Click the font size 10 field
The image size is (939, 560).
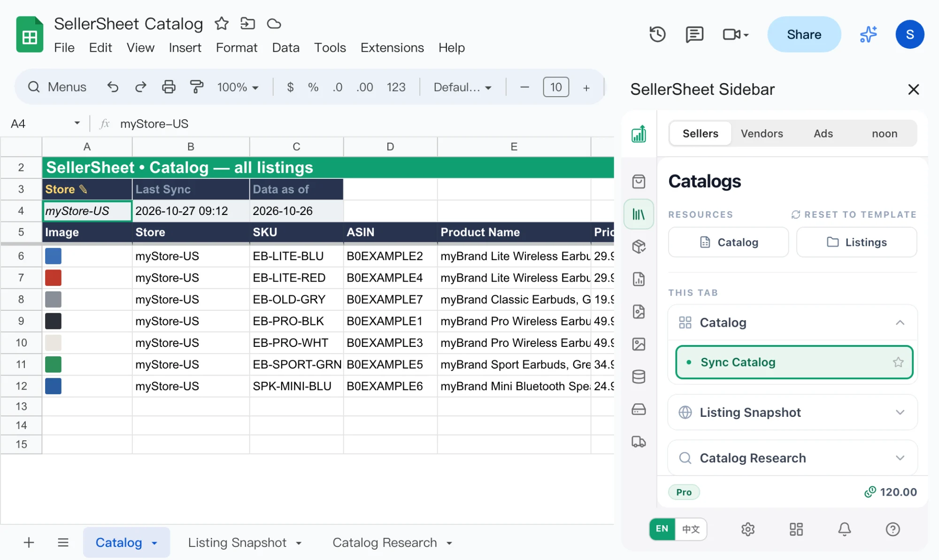[x=556, y=87]
